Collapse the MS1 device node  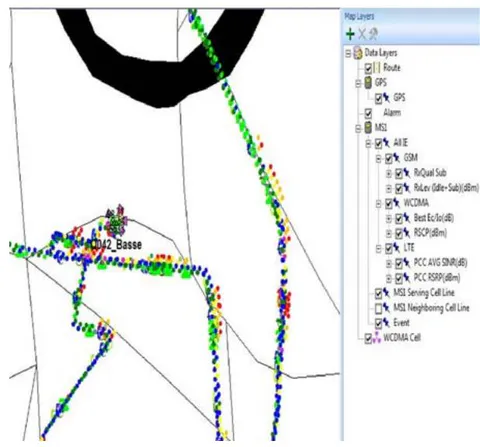(x=358, y=129)
